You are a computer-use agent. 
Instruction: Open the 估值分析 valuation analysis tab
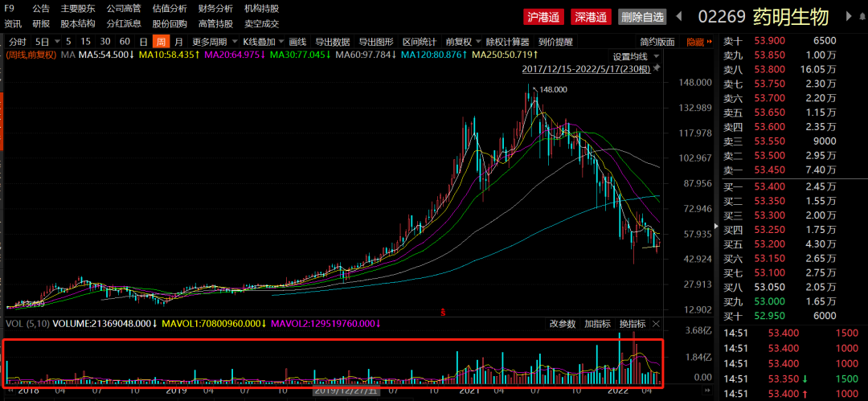(x=170, y=8)
